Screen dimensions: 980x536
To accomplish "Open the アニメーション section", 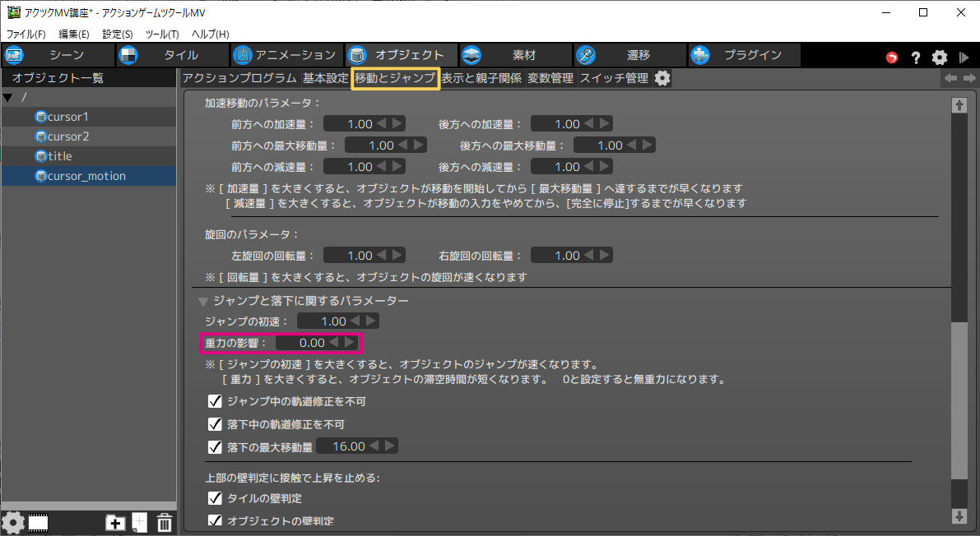I will pos(286,55).
